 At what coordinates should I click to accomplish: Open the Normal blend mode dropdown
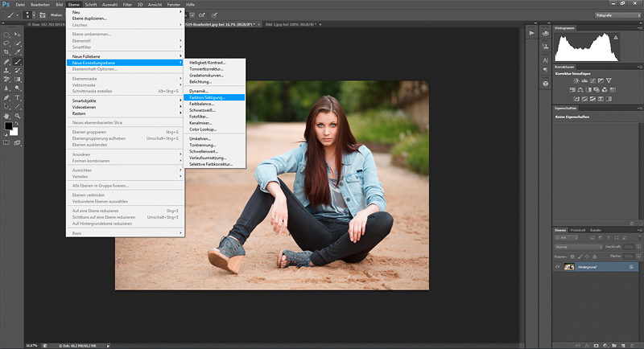(x=578, y=247)
